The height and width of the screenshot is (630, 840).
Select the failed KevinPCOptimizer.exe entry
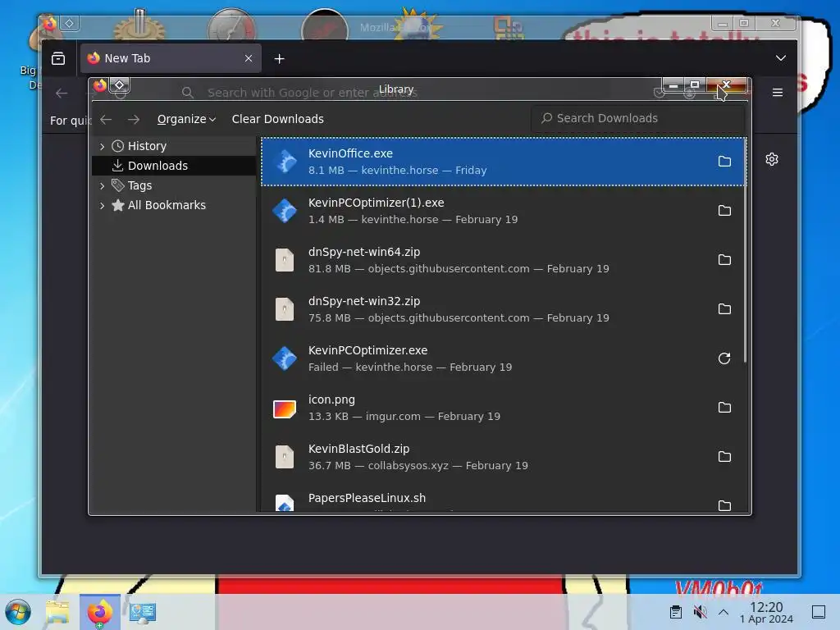(503, 359)
